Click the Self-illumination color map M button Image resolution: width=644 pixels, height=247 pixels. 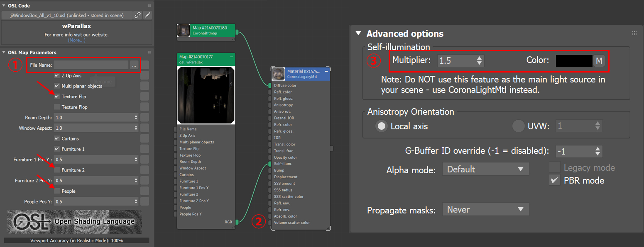point(599,61)
